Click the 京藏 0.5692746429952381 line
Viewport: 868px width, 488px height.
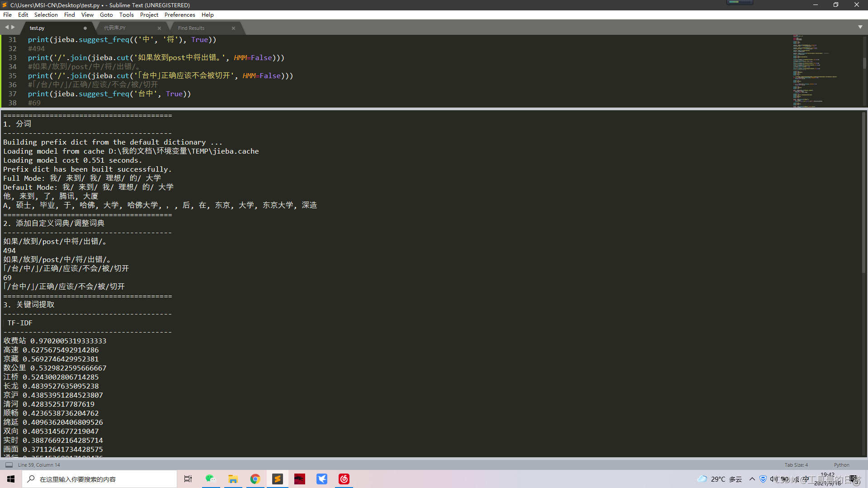click(51, 359)
